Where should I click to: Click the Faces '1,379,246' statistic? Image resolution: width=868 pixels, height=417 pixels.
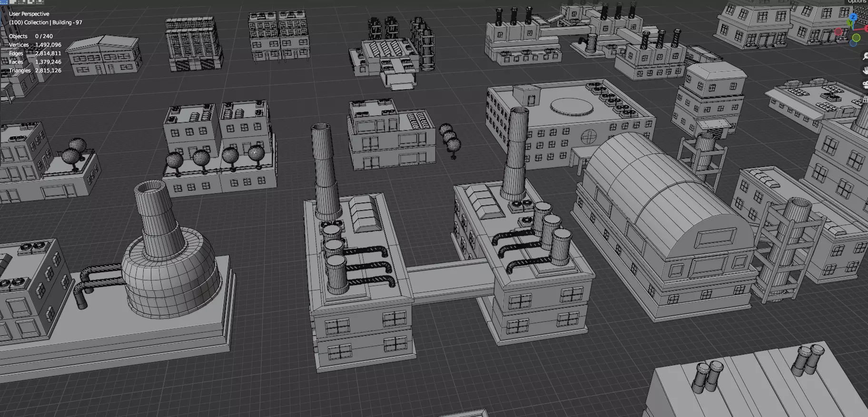[48, 62]
